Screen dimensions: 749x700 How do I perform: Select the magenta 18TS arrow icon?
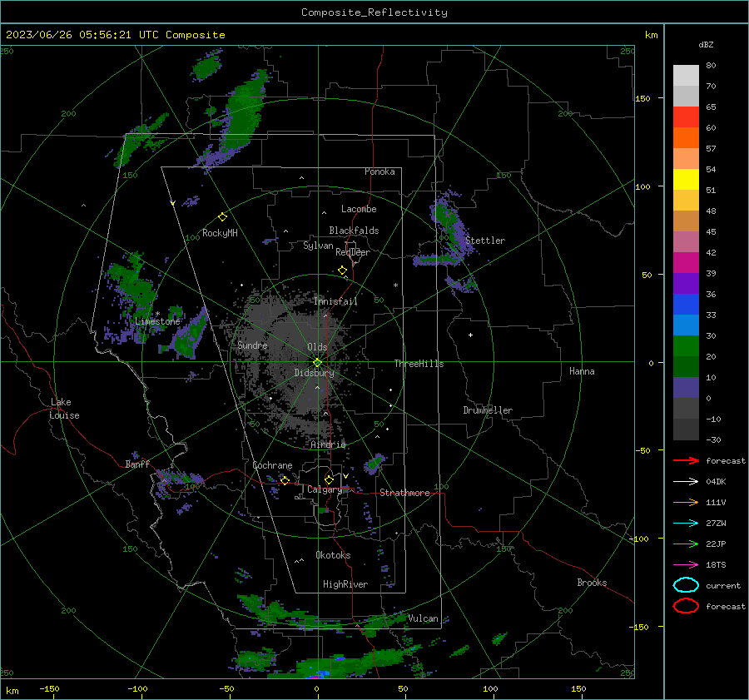[x=686, y=565]
